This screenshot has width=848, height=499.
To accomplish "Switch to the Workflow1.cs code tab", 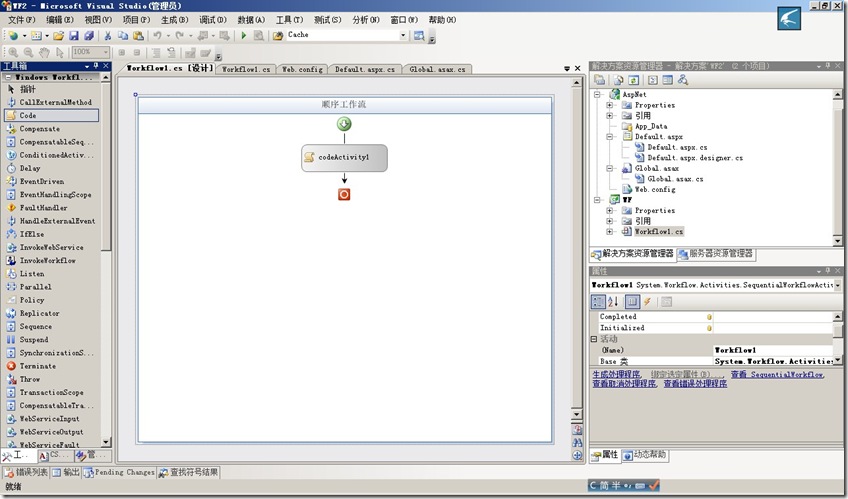I will [x=246, y=69].
